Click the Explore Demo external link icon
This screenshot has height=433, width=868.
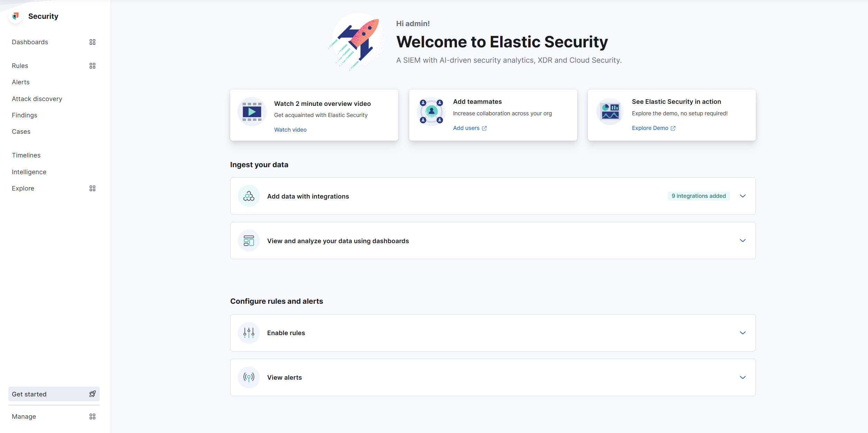point(673,128)
